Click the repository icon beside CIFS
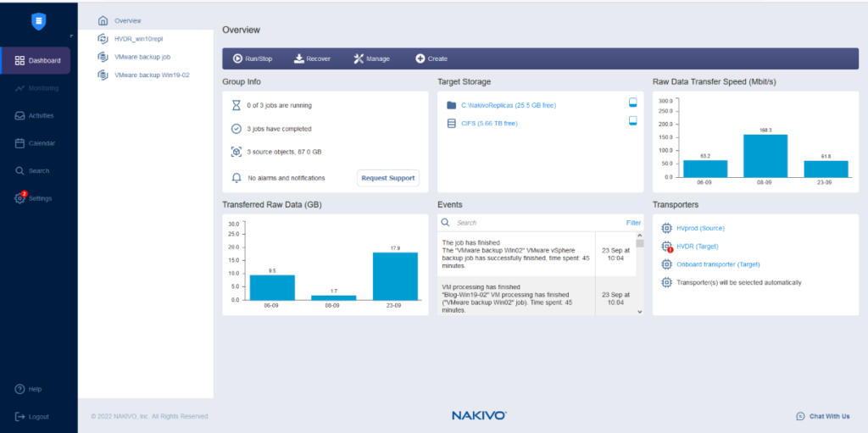This screenshot has height=433, width=868. [x=451, y=123]
